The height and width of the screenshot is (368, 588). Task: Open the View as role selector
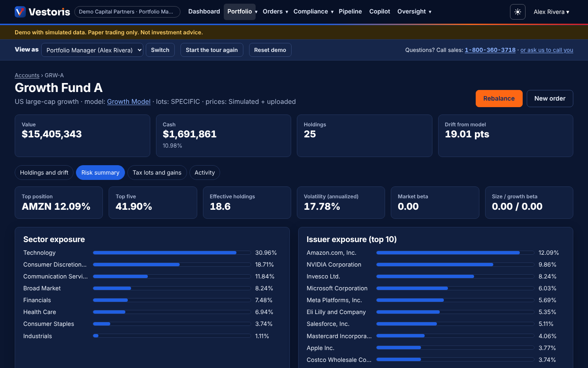[x=92, y=50]
